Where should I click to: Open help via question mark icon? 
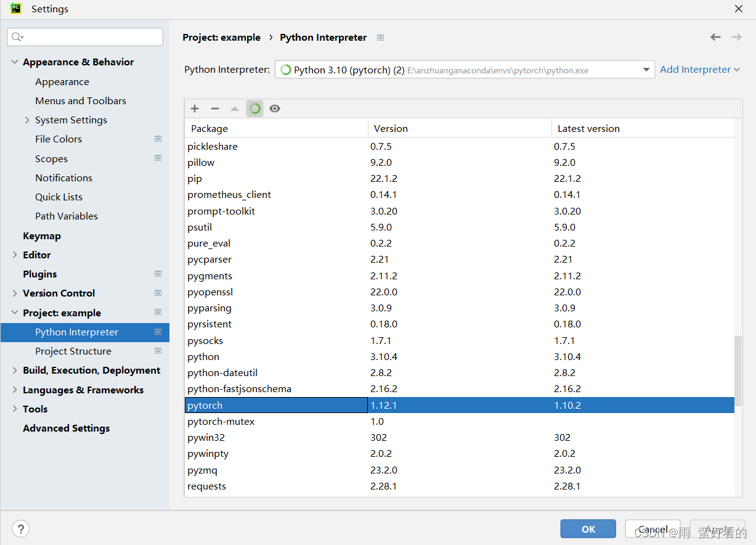click(x=20, y=528)
